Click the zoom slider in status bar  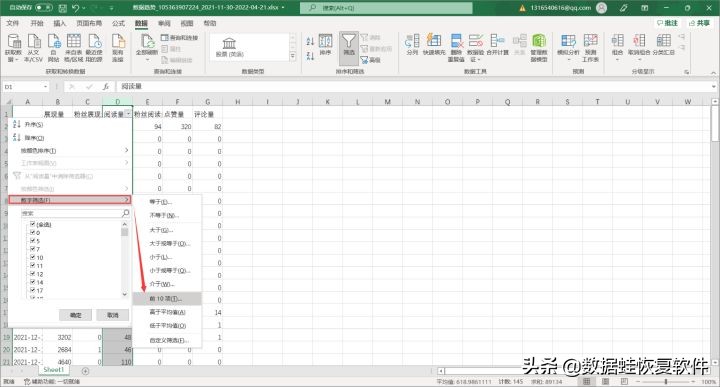pyautogui.click(x=666, y=381)
